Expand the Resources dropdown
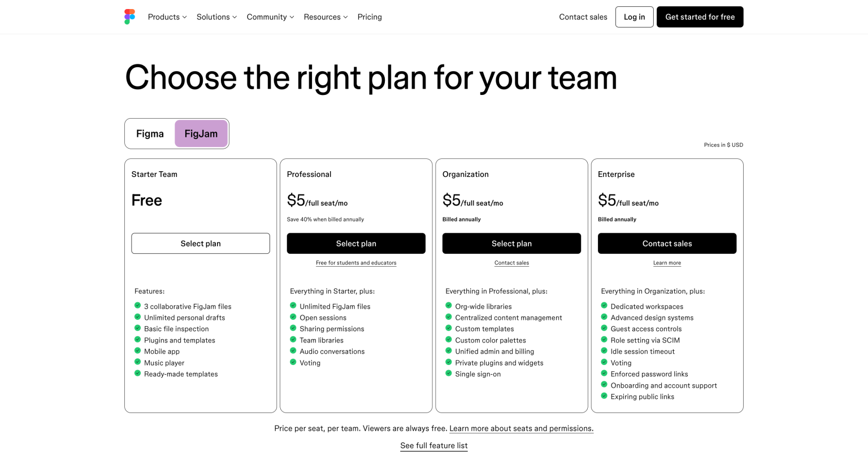The height and width of the screenshot is (469, 868). pos(325,17)
